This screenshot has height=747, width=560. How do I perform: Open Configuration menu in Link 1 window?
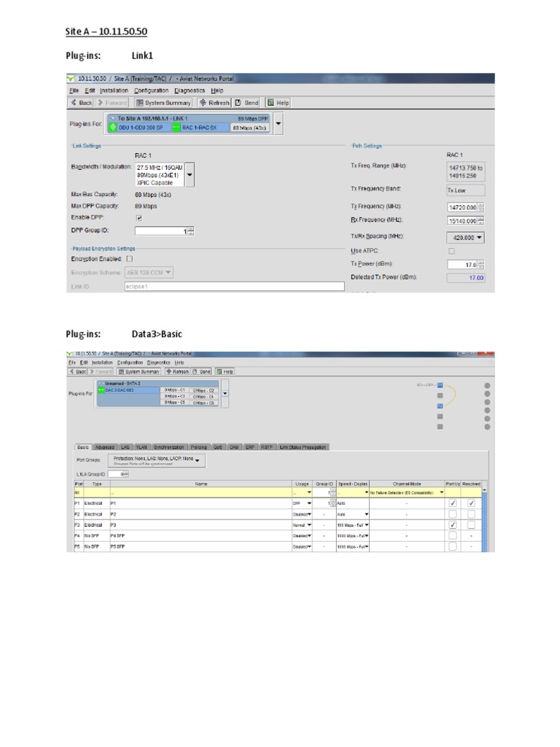(x=151, y=90)
